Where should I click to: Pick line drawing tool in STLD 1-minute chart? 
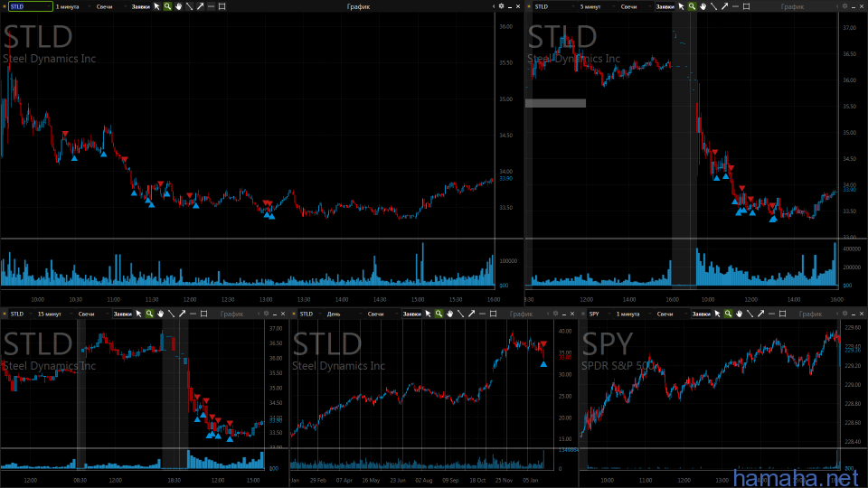click(189, 6)
